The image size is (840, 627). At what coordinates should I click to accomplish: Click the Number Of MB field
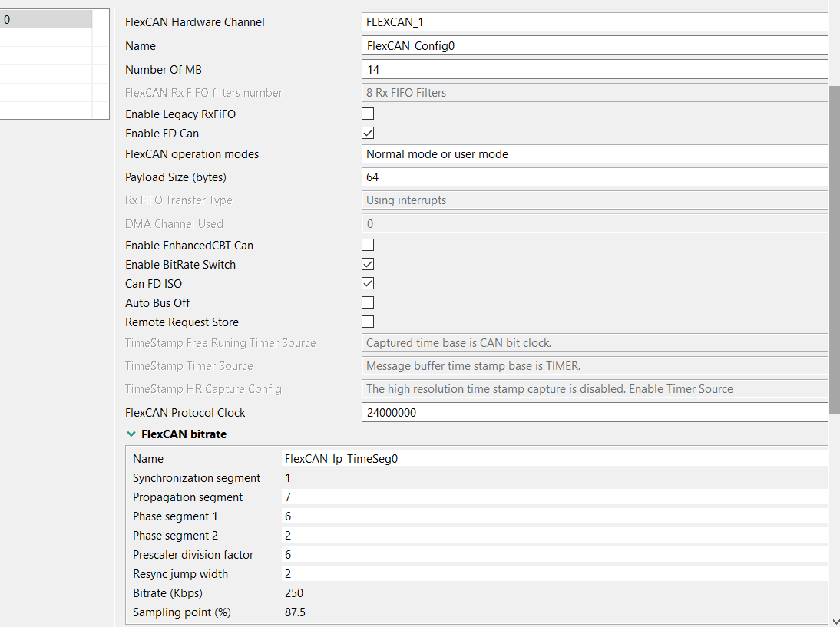pyautogui.click(x=595, y=70)
